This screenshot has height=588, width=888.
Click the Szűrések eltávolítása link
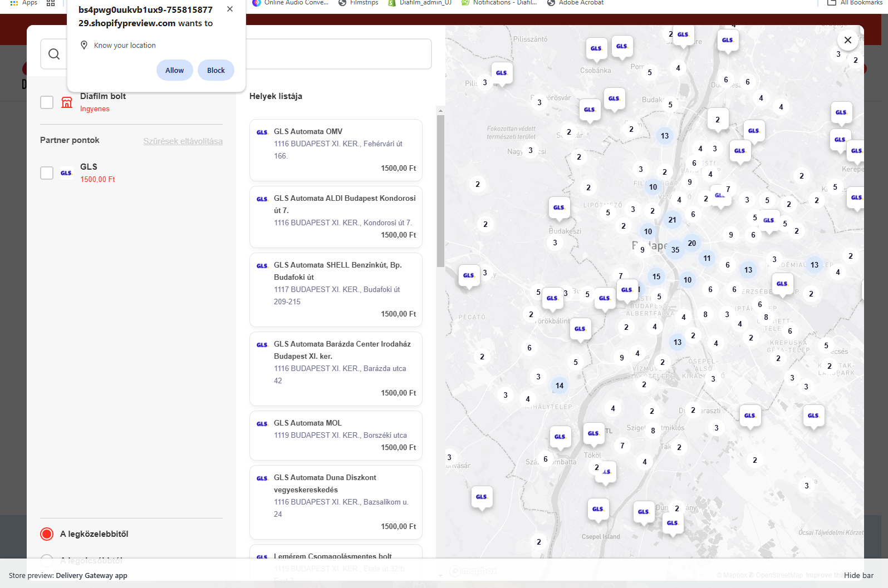pyautogui.click(x=183, y=141)
